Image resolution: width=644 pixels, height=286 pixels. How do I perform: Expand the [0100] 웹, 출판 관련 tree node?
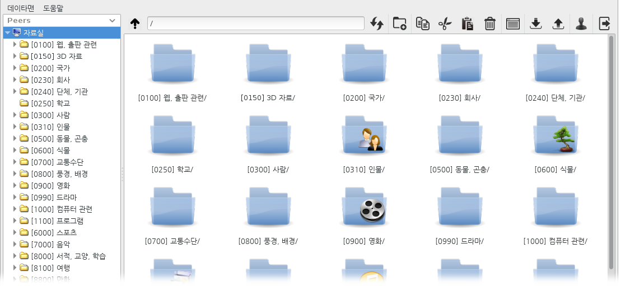pyautogui.click(x=15, y=44)
